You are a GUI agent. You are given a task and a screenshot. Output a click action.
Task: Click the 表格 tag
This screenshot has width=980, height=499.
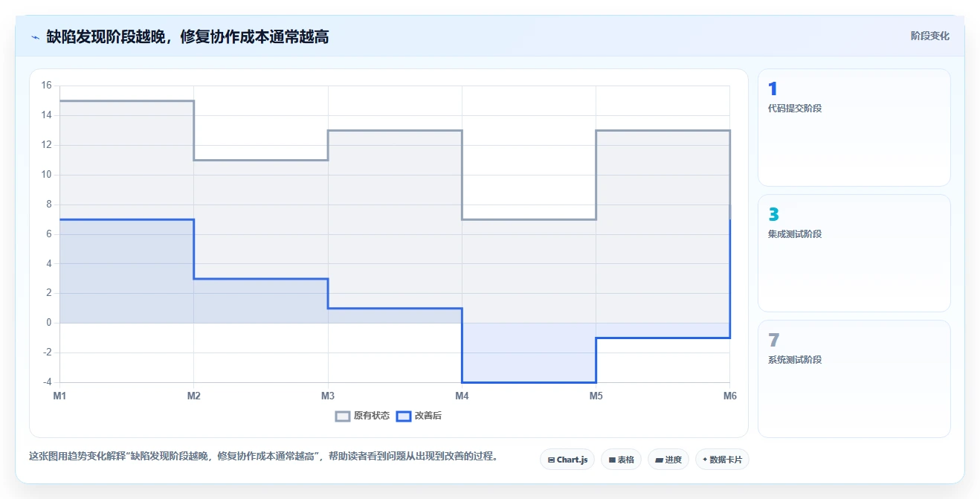click(x=621, y=460)
